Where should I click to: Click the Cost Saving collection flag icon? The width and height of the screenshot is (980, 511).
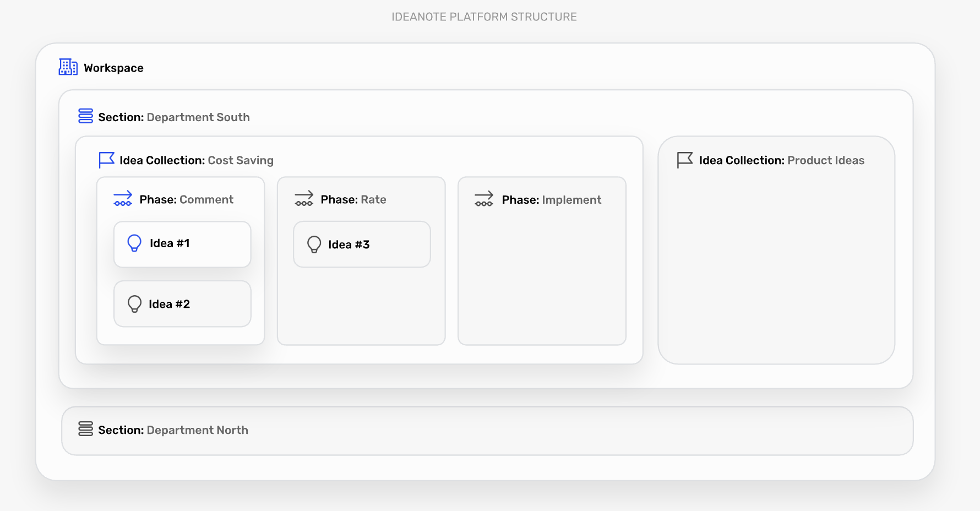107,160
